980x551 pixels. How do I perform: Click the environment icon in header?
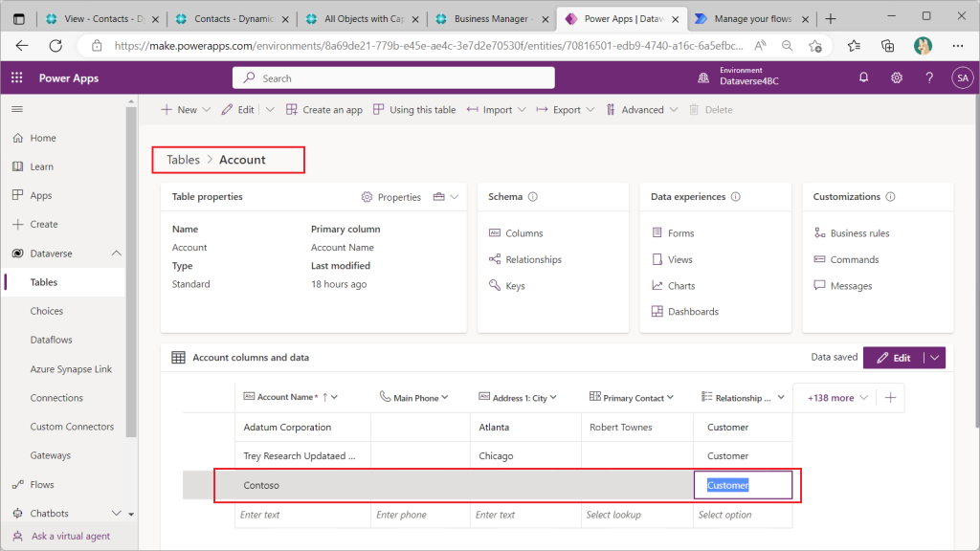pos(703,77)
